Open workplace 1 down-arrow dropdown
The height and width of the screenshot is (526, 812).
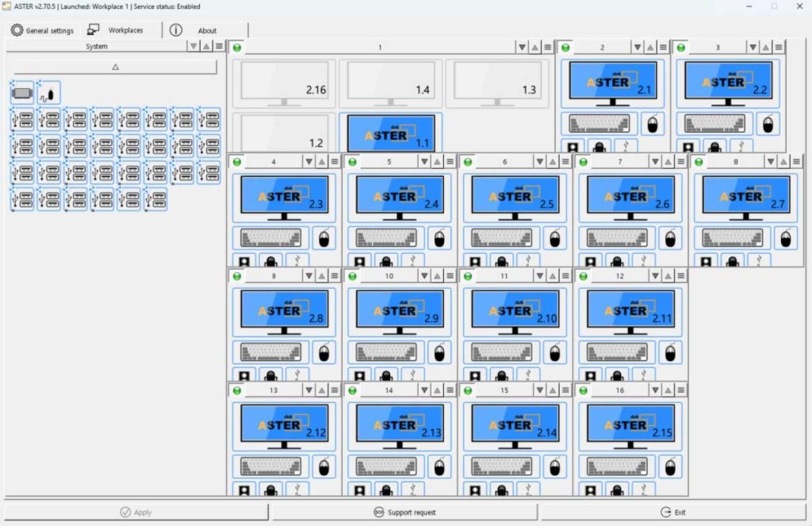click(522, 48)
